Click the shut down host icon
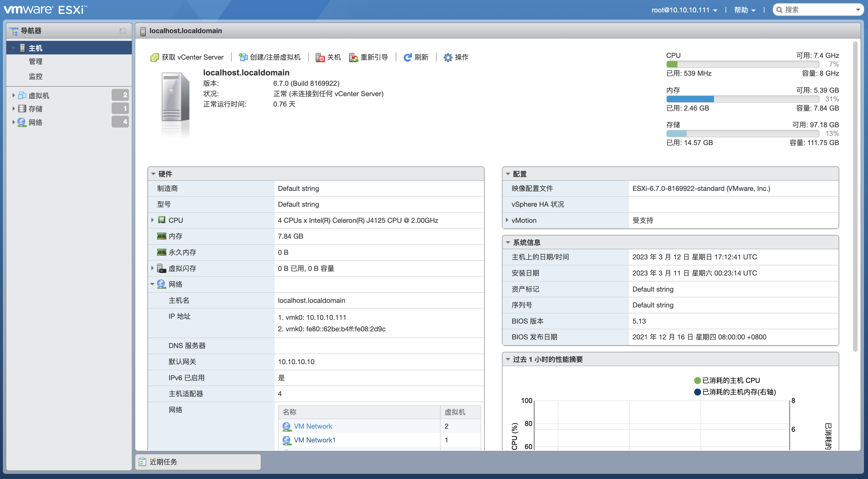Image resolution: width=868 pixels, height=479 pixels. coord(320,57)
